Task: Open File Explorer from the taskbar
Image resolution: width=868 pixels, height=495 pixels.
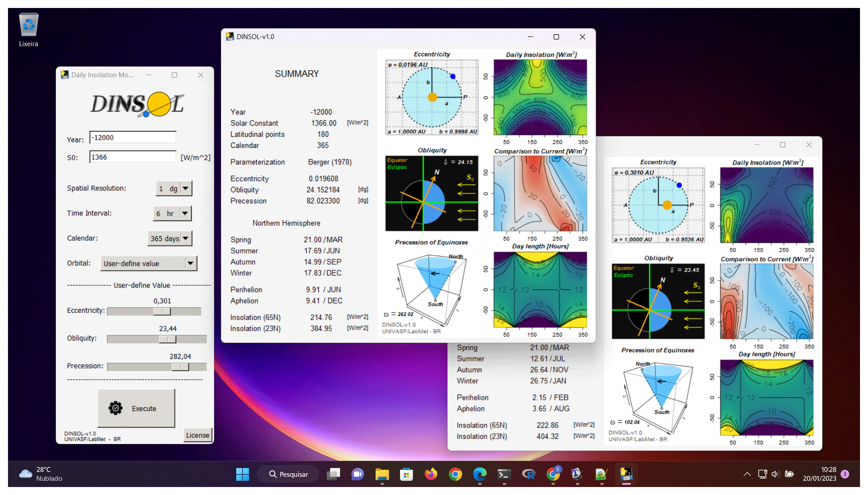Action: [x=382, y=475]
